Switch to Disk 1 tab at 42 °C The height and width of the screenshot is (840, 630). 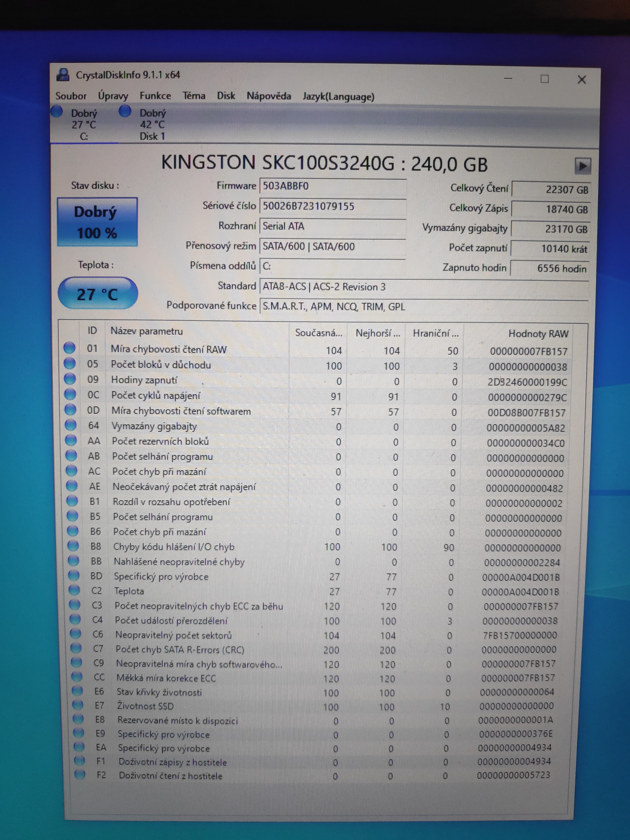tap(152, 125)
